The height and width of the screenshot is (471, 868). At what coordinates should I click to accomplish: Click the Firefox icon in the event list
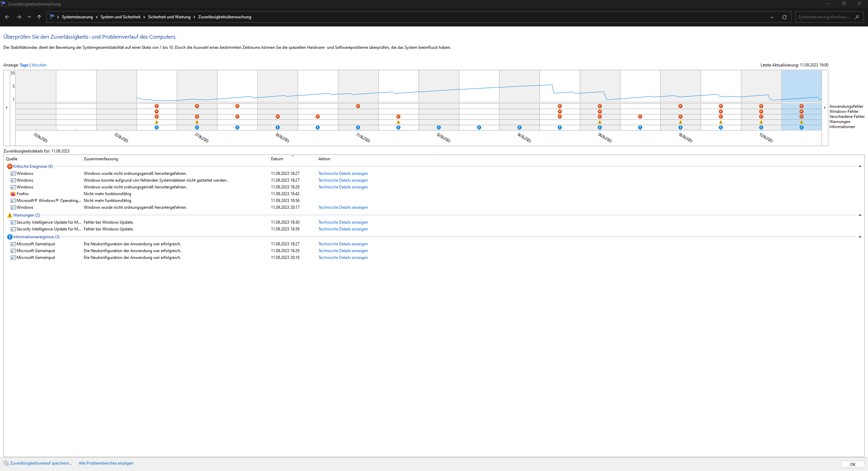(13, 194)
